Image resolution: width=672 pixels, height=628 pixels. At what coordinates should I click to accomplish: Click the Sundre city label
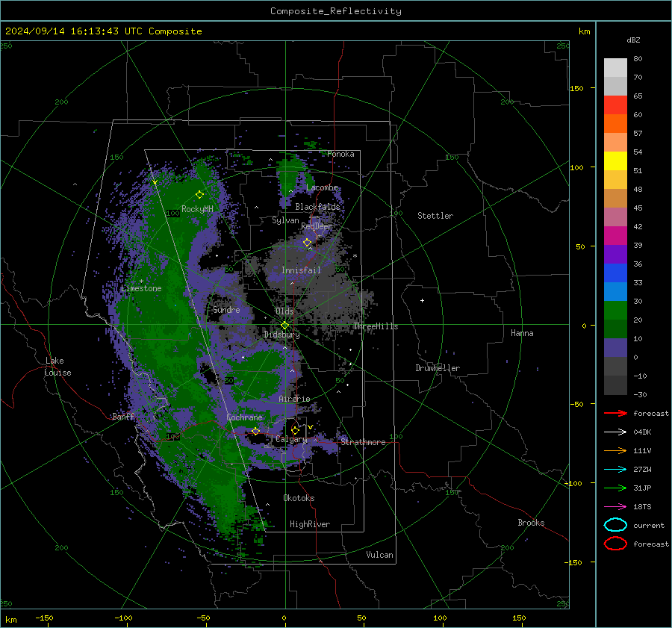226,309
